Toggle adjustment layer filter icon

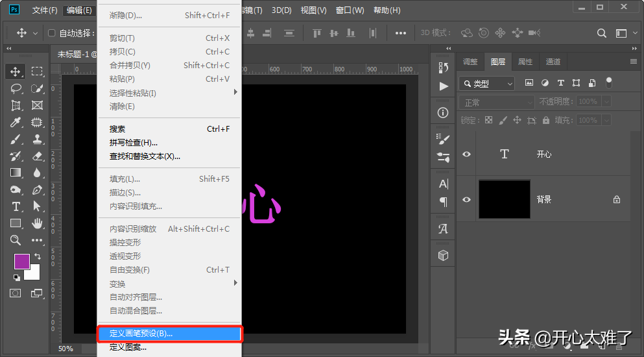(x=545, y=83)
